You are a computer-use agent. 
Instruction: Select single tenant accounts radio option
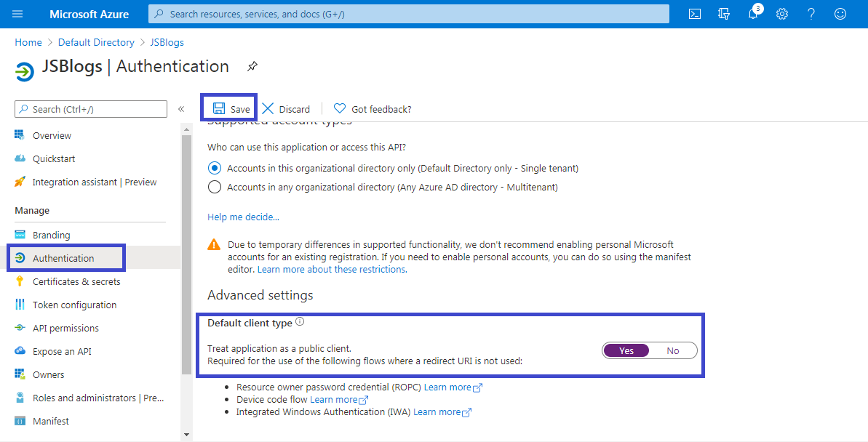215,168
